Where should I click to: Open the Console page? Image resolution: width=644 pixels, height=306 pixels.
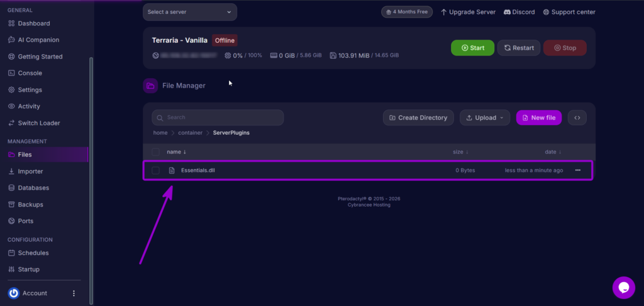[x=25, y=73]
